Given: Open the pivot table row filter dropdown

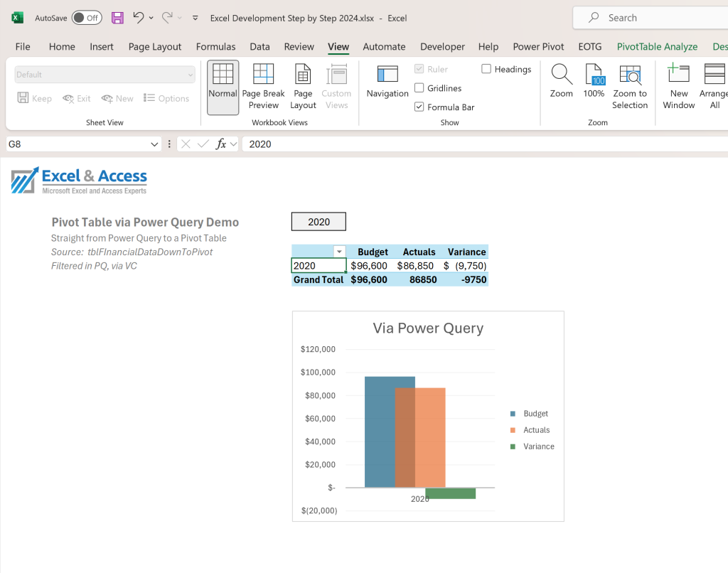Looking at the screenshot, I should pos(339,252).
